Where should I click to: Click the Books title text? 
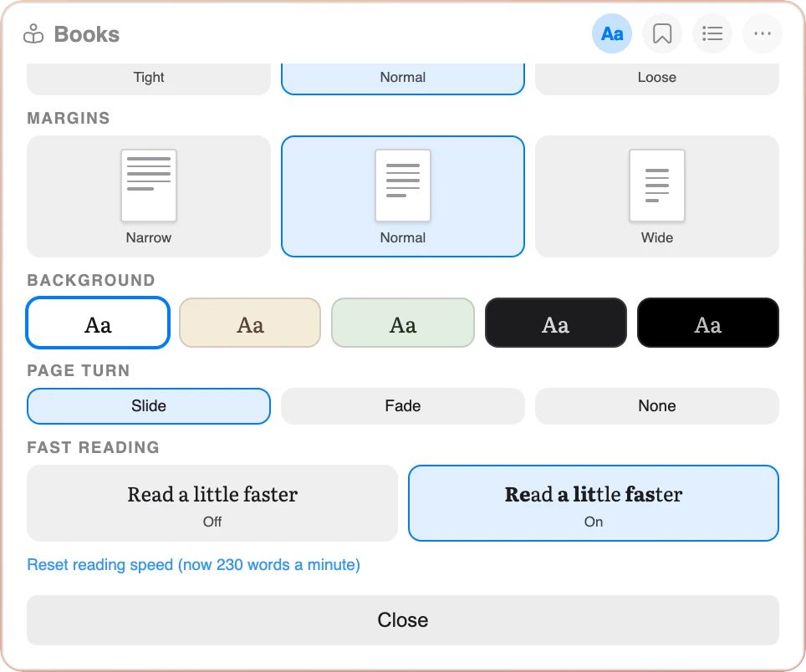[87, 34]
